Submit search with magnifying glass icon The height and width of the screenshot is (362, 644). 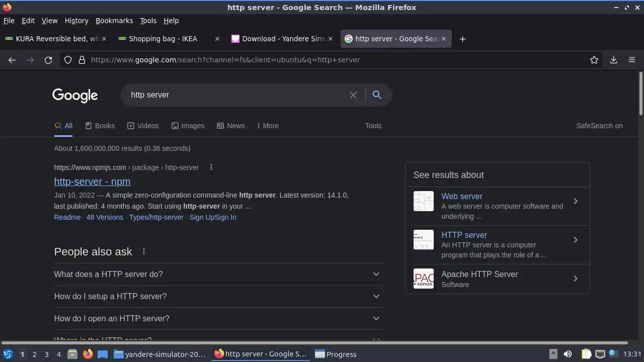377,95
